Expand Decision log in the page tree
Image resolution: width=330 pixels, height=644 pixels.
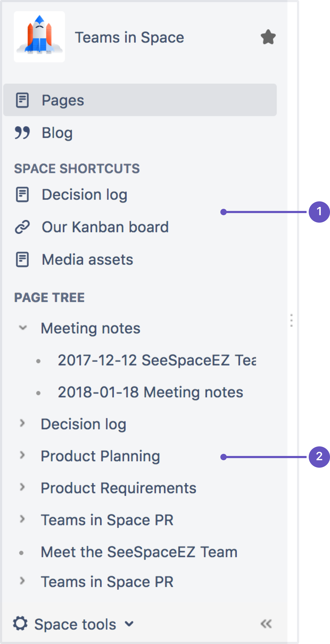[x=23, y=423]
